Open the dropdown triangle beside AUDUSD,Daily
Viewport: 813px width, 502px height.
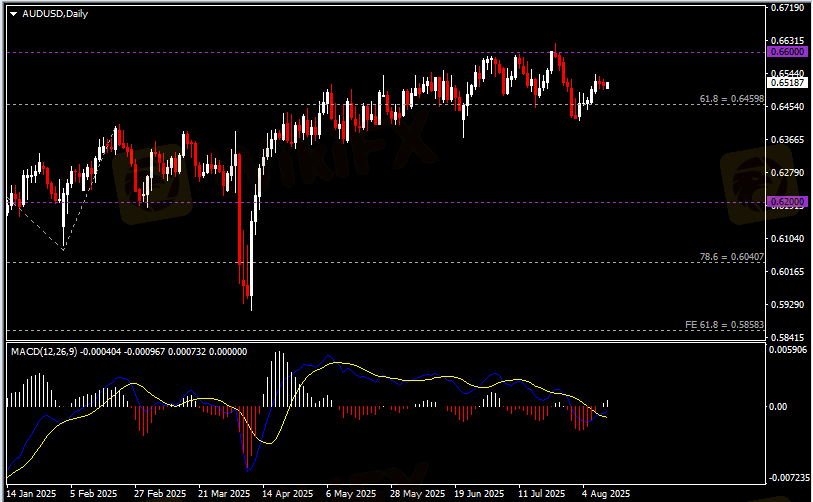point(14,13)
